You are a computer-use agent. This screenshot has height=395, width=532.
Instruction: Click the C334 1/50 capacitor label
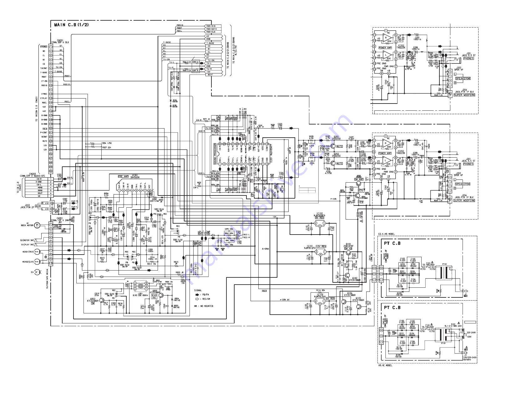[x=107, y=143]
